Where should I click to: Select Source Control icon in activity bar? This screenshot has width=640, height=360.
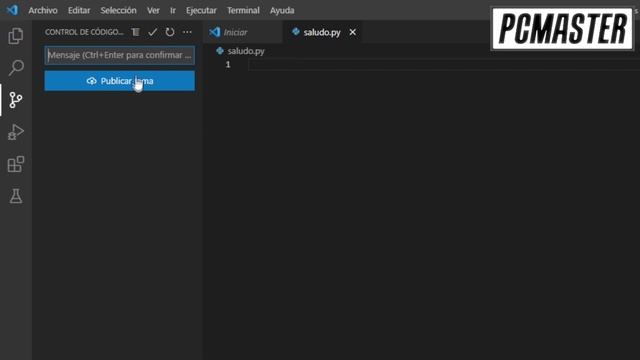click(16, 100)
